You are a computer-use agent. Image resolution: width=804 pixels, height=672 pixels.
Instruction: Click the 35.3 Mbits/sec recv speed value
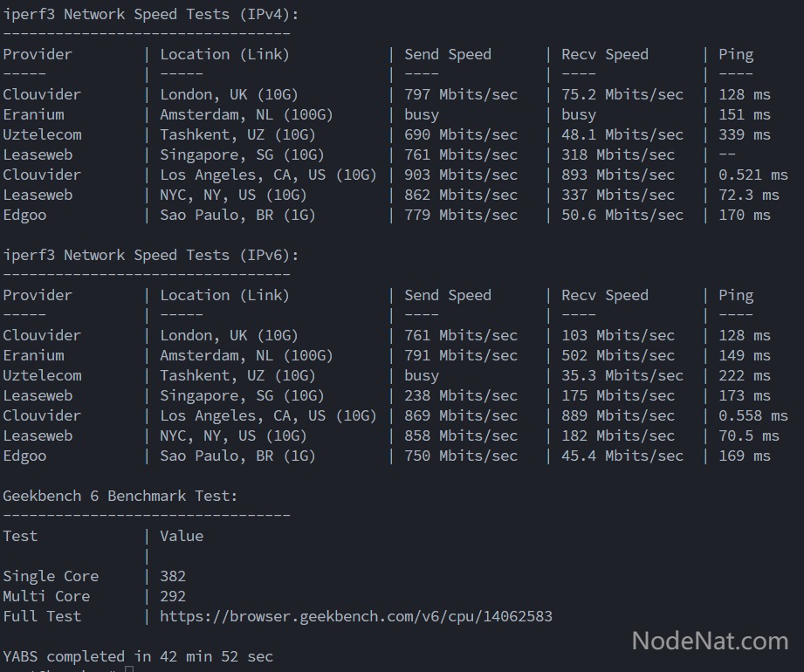point(622,375)
